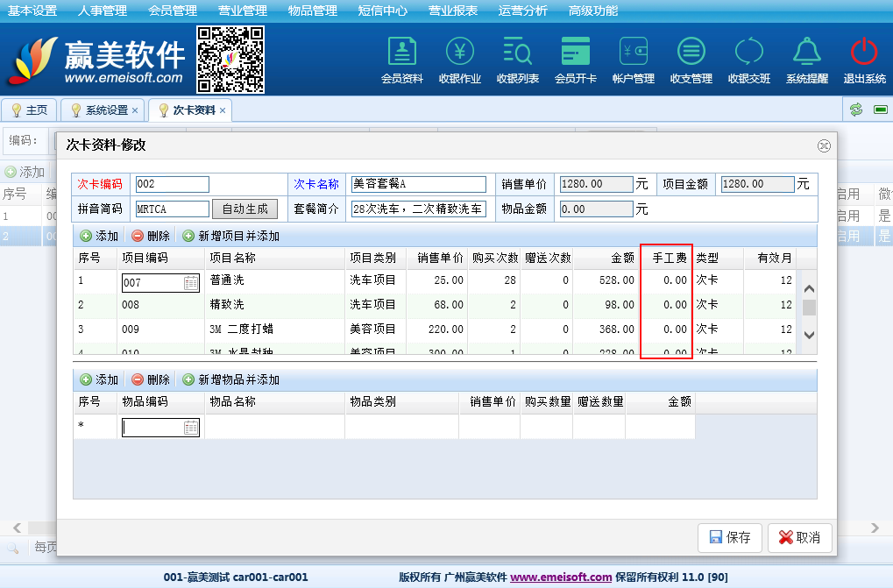Open the 会员资料 member info icon

pyautogui.click(x=401, y=53)
